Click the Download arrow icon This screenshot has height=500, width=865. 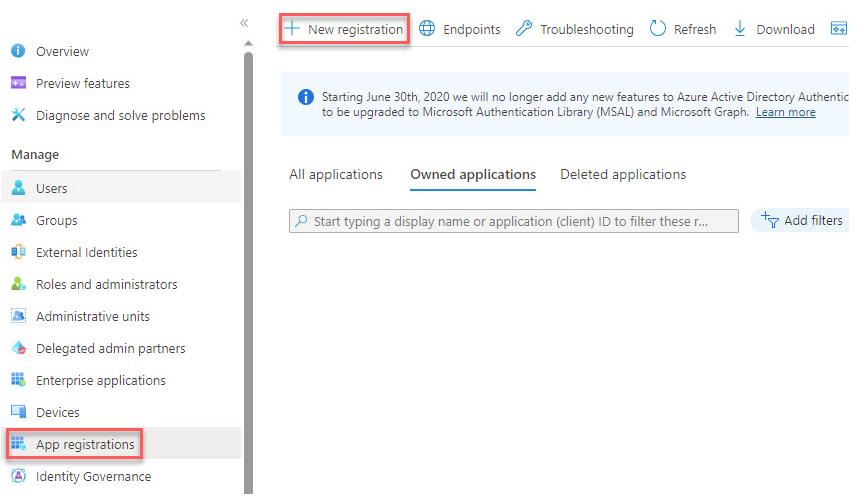pyautogui.click(x=740, y=29)
